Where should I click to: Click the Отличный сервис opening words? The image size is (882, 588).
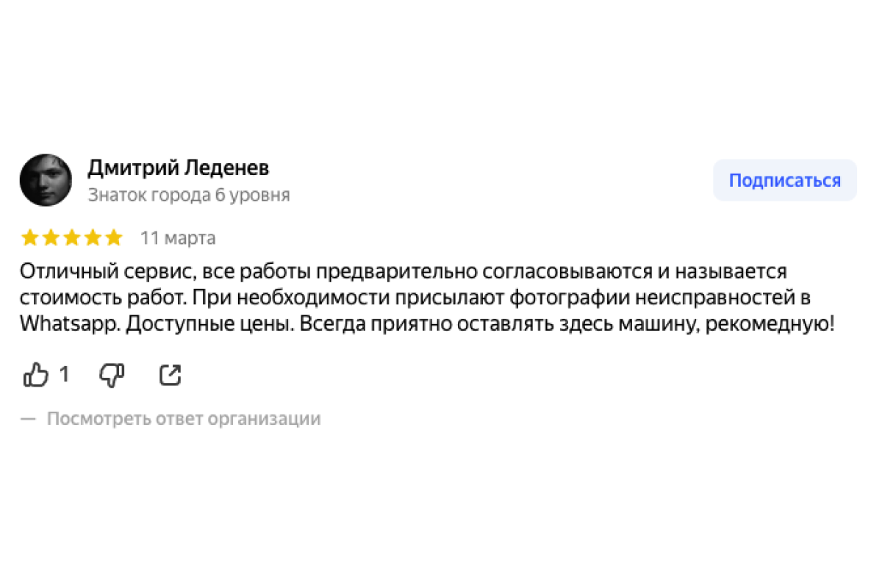coord(107,272)
